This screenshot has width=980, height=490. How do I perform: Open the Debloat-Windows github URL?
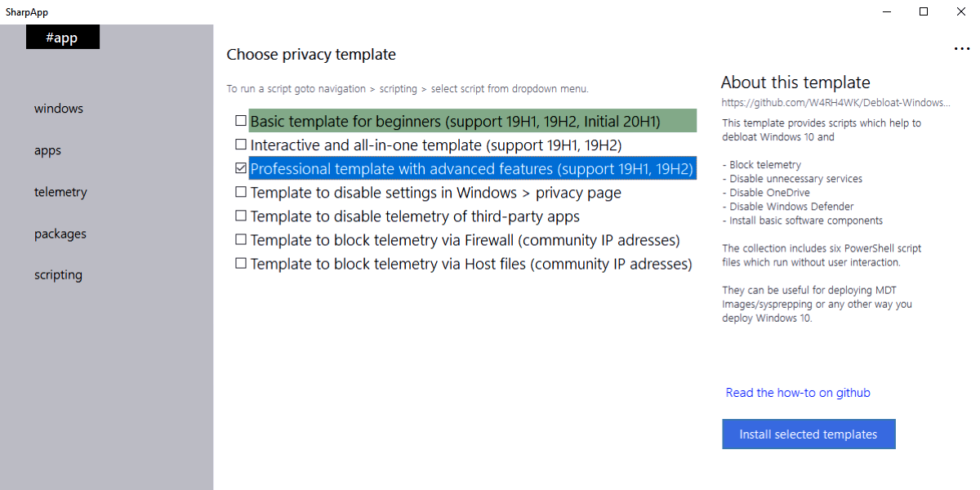[835, 103]
